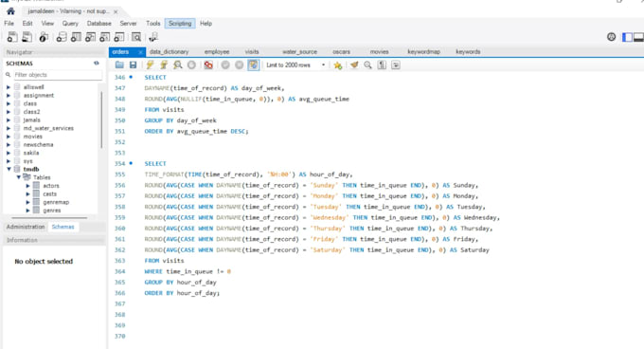This screenshot has width=644, height=349.
Task: Click the schema tree horizontal scrollbar
Action: pos(49,218)
